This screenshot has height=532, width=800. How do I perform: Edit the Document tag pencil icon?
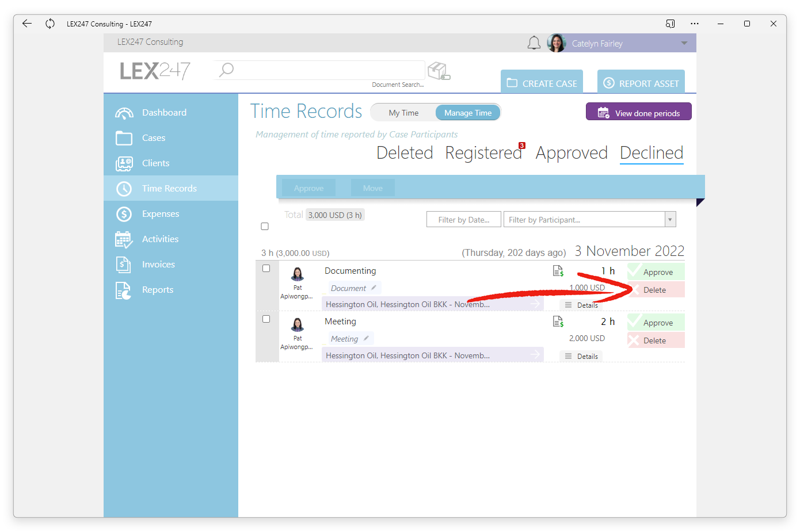pos(374,288)
